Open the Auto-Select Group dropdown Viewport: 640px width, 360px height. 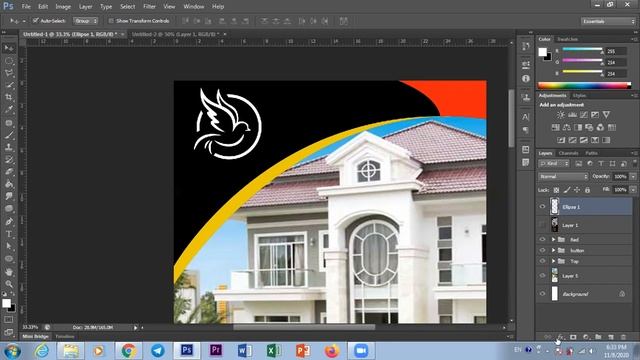click(86, 20)
